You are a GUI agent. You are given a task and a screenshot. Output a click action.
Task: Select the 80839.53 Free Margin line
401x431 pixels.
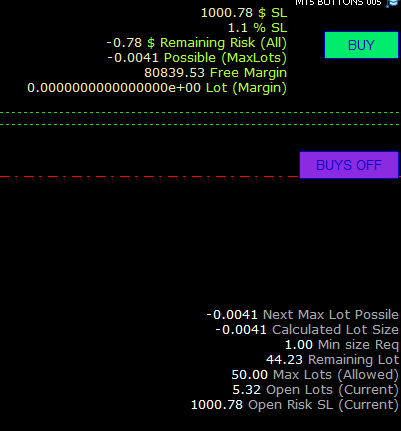coord(215,73)
